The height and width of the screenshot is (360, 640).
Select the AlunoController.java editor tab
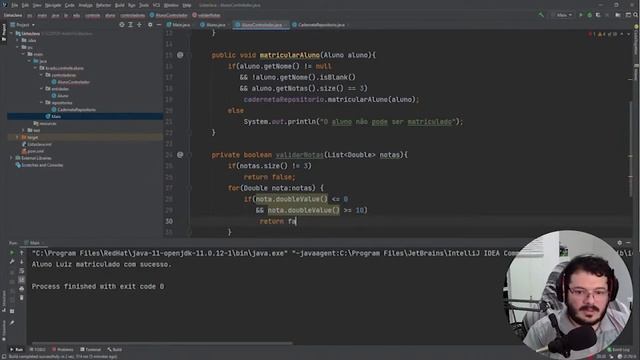[x=260, y=25]
